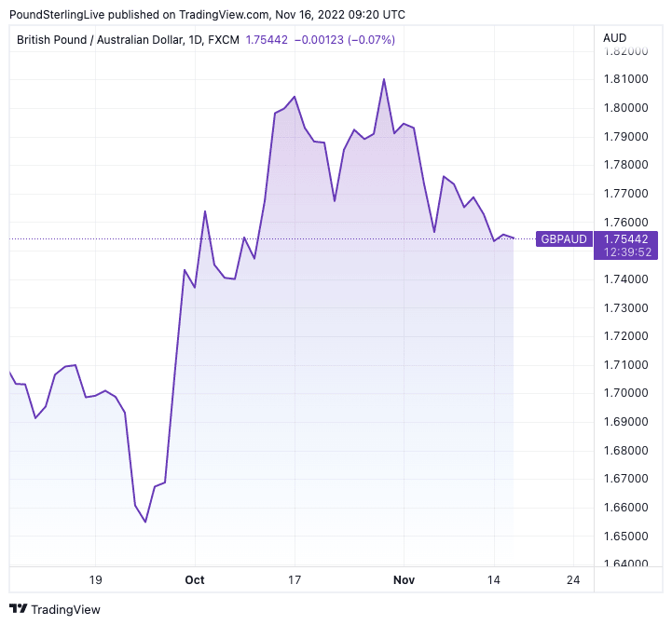Click the 12:39:52 countdown timer
The width and height of the screenshot is (672, 625).
point(625,251)
